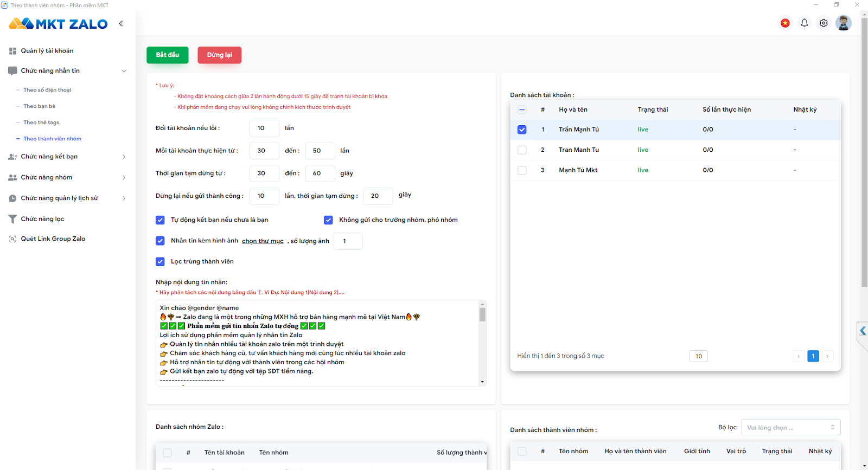
Task: Click the chọn thư mục link
Action: (263, 241)
